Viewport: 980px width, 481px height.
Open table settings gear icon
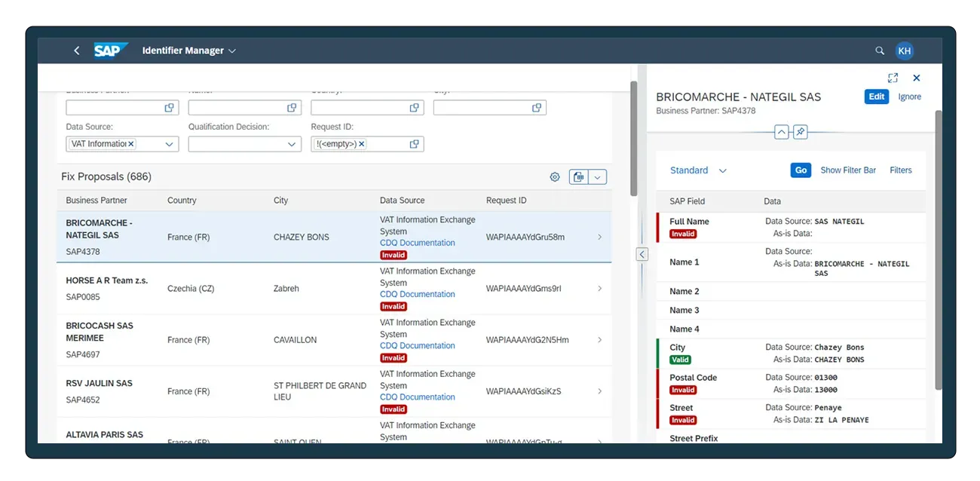pos(555,177)
